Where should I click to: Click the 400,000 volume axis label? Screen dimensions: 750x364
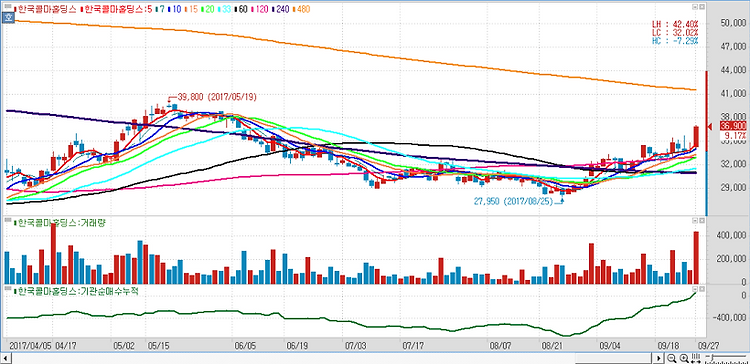[x=730, y=236]
